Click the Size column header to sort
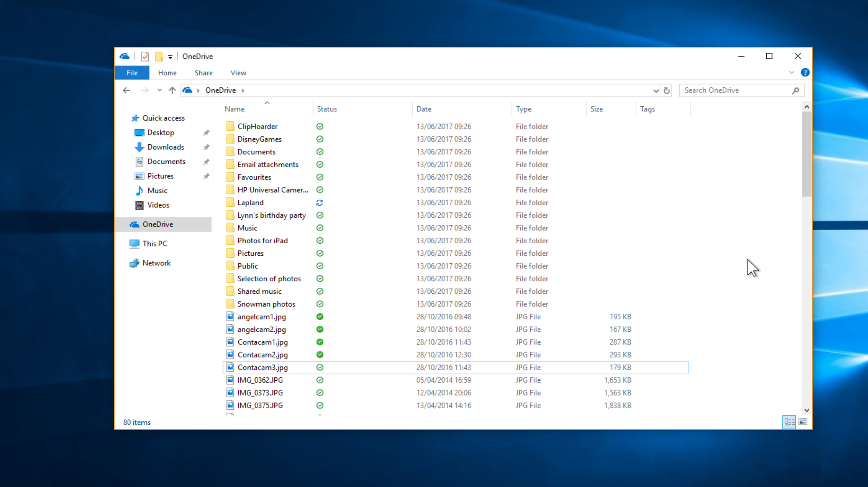 [x=596, y=109]
